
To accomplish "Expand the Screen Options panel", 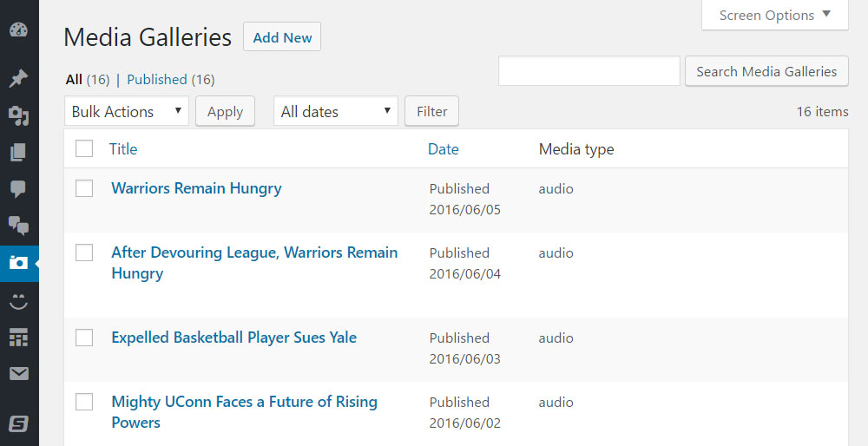I will [774, 15].
